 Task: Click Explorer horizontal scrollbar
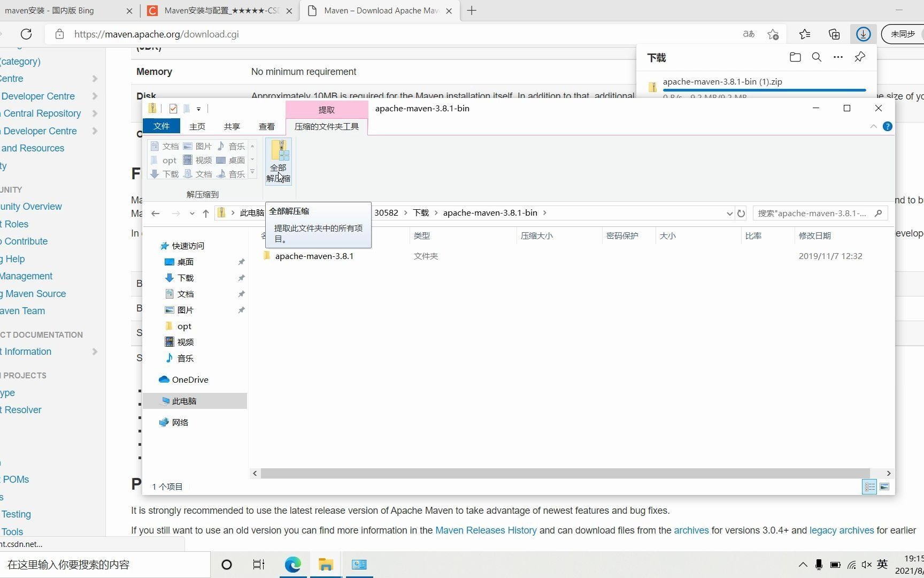point(565,474)
